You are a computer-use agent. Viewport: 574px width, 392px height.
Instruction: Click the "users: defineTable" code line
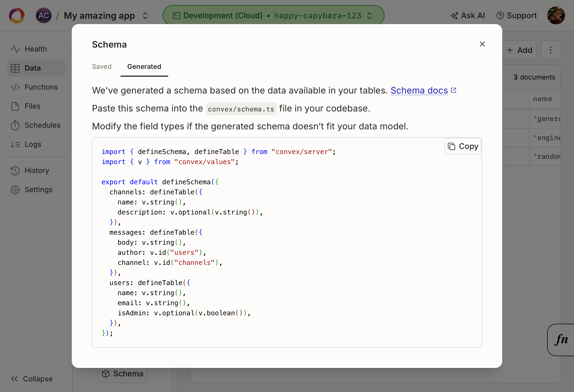150,283
